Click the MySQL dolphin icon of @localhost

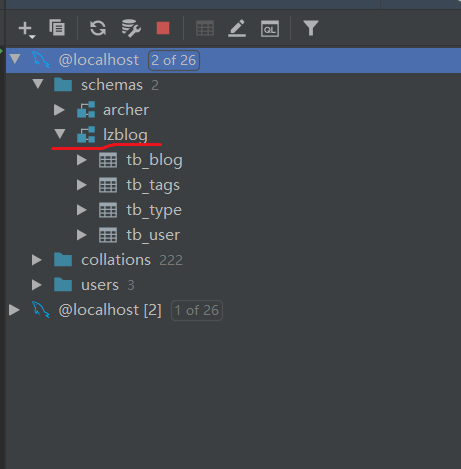click(41, 60)
